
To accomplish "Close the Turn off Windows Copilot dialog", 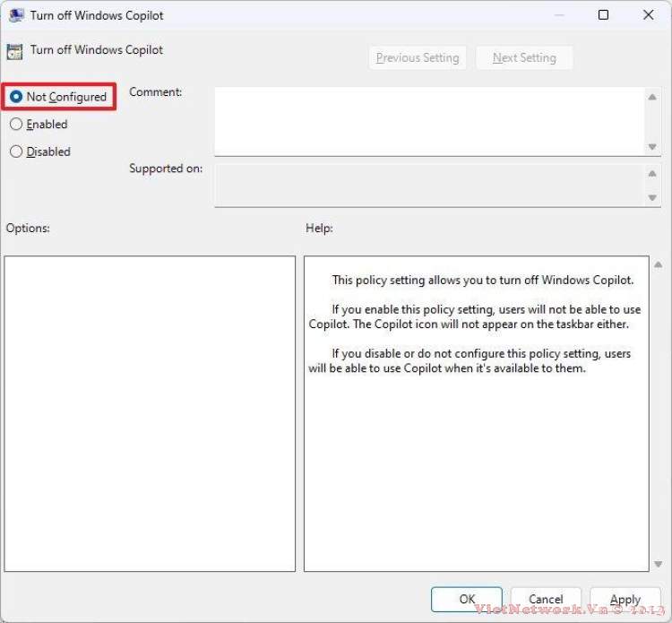I will (x=649, y=15).
